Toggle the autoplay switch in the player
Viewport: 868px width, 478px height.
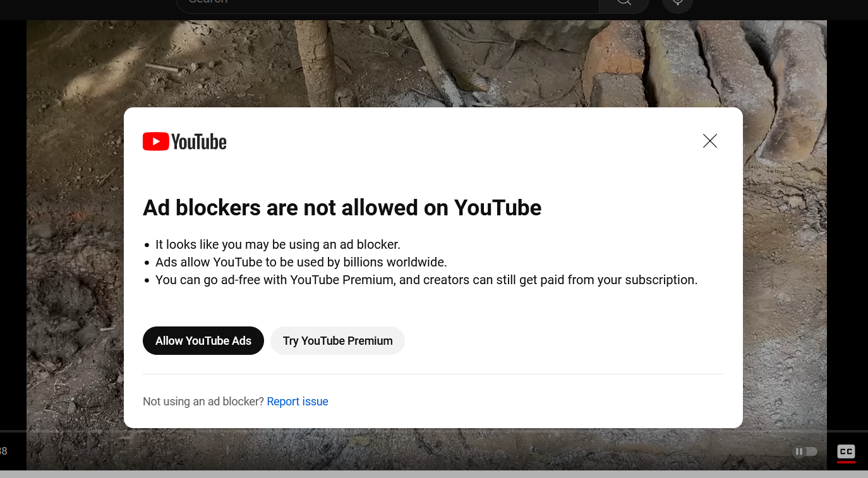pyautogui.click(x=805, y=451)
